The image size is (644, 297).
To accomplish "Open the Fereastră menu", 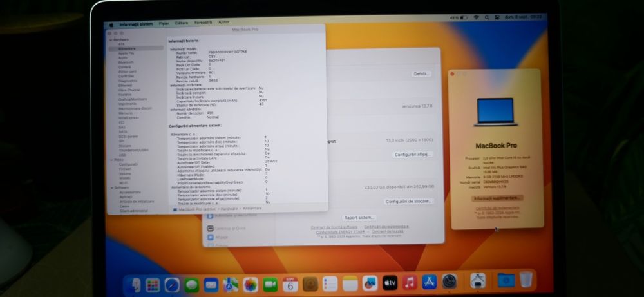I will click(204, 22).
